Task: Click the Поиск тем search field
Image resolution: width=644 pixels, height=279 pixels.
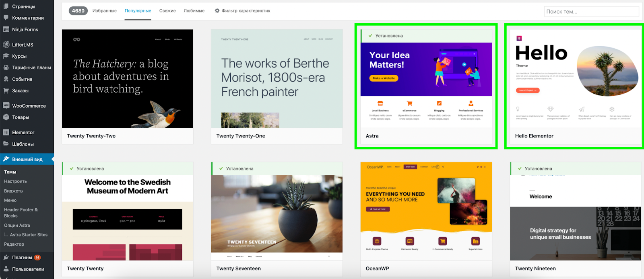Action: (592, 12)
